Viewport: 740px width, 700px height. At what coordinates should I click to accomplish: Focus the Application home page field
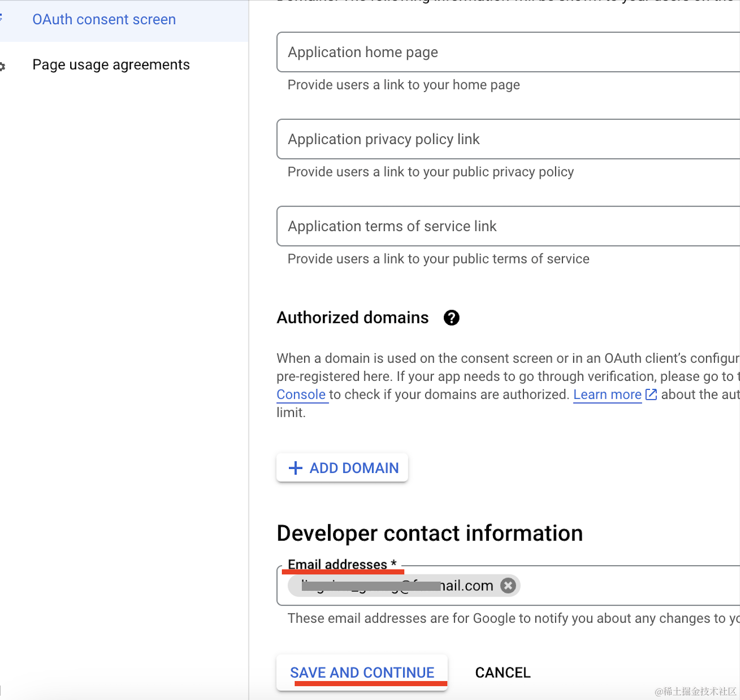[x=507, y=52]
